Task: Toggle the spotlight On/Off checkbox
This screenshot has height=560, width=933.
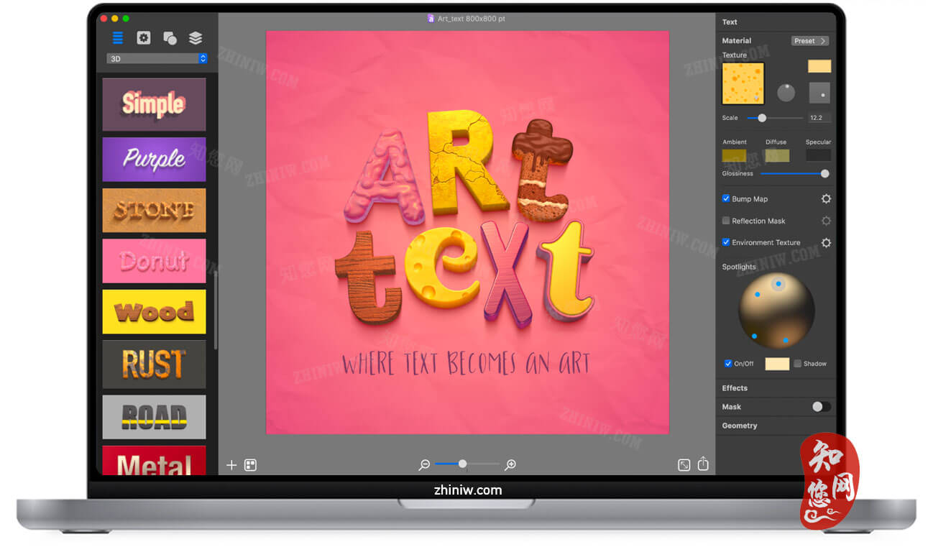Action: pyautogui.click(x=728, y=364)
